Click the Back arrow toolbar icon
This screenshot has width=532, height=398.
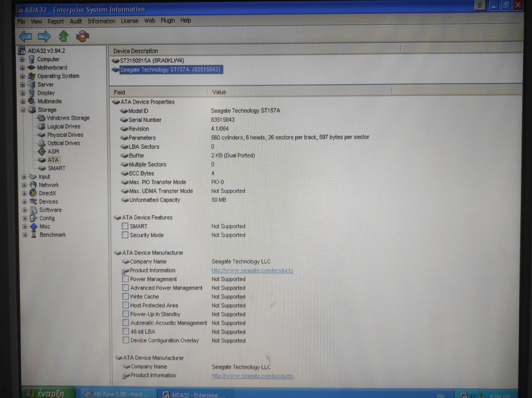tap(25, 36)
